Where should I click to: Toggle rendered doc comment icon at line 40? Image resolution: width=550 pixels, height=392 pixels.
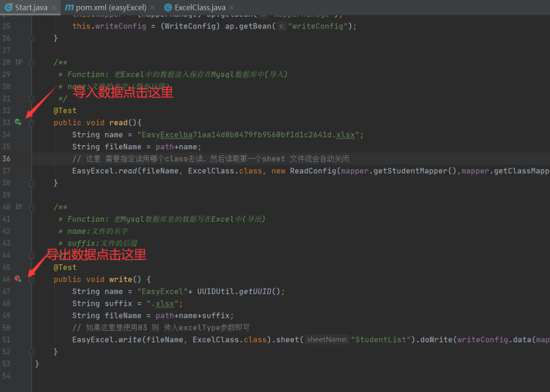(20, 207)
